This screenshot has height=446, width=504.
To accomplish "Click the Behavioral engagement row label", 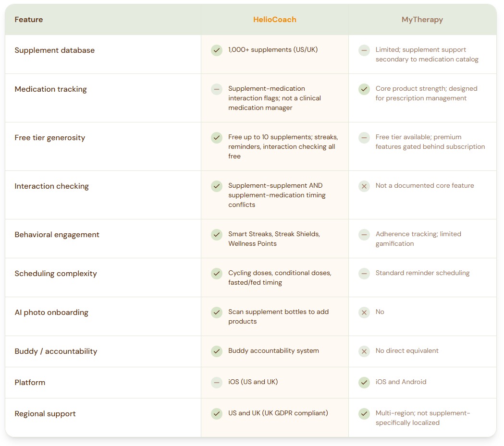I will [x=57, y=235].
